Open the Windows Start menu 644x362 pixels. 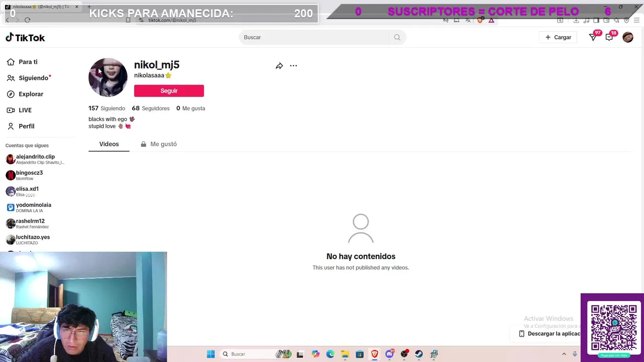pos(211,354)
